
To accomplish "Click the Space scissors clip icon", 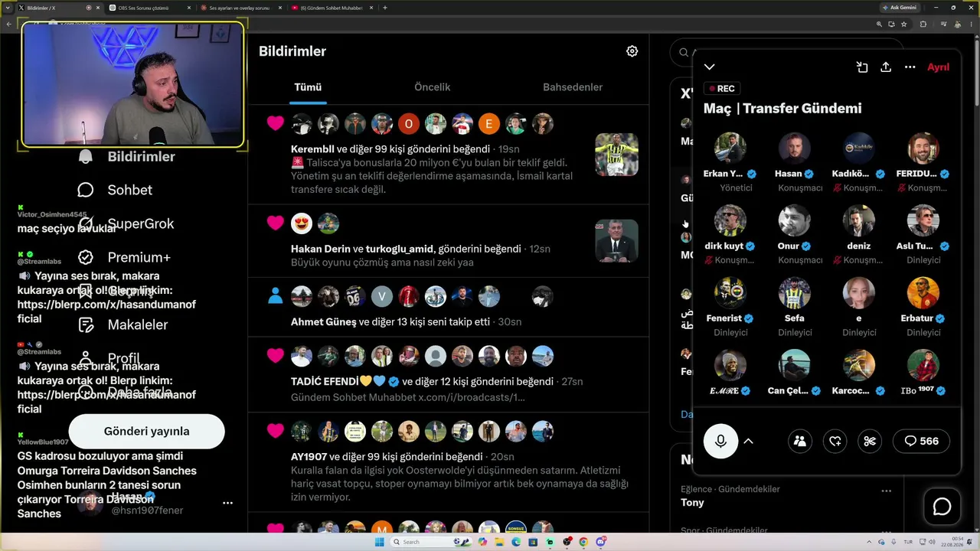I will (x=870, y=441).
